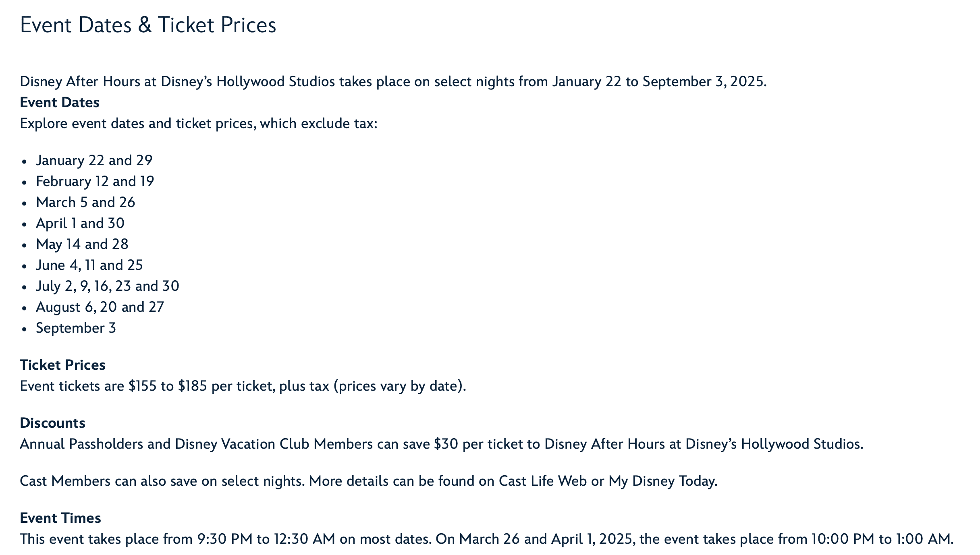This screenshot has width=980, height=555.
Task: Select the April 1 and 30 list item
Action: click(80, 223)
